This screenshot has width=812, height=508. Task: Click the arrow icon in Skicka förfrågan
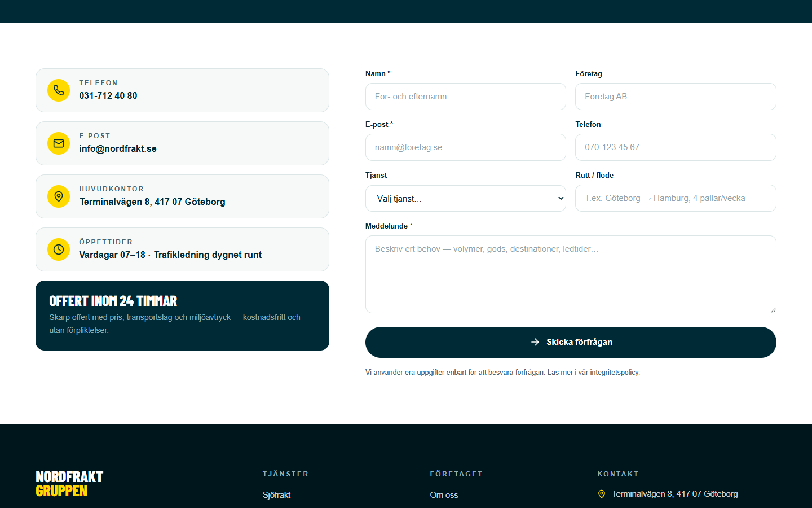(x=535, y=342)
